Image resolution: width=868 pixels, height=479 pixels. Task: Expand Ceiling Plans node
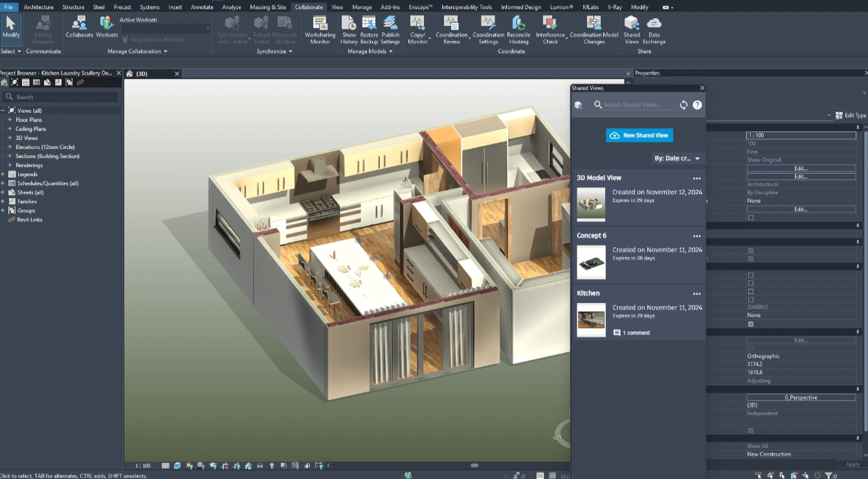coord(10,129)
